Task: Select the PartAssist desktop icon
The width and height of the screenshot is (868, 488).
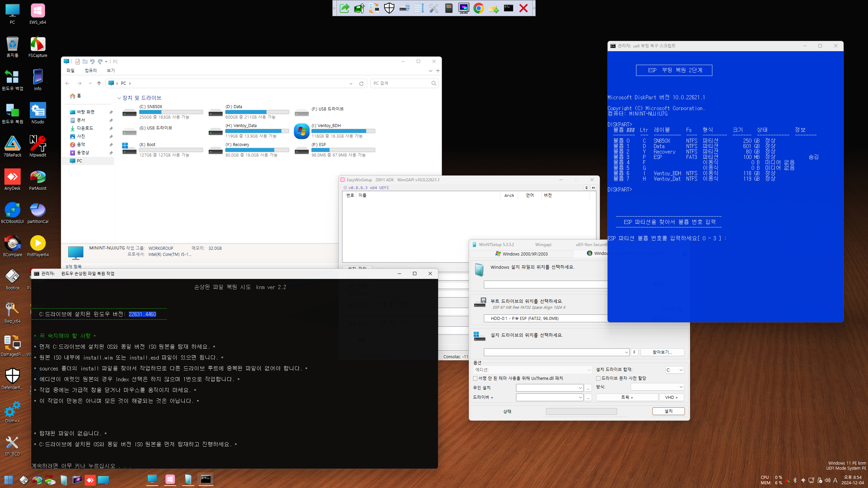Action: [38, 180]
